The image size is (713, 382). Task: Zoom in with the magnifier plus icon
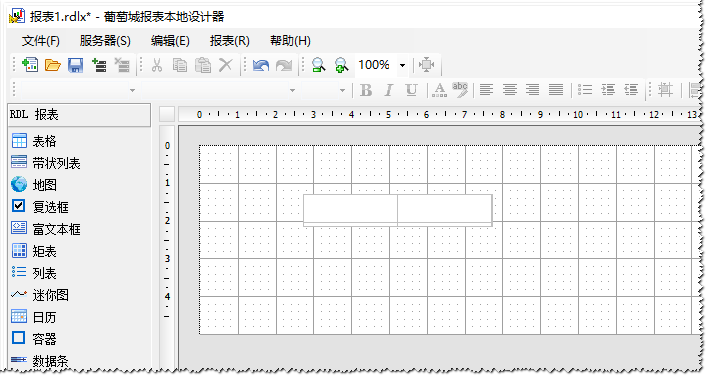tap(341, 65)
